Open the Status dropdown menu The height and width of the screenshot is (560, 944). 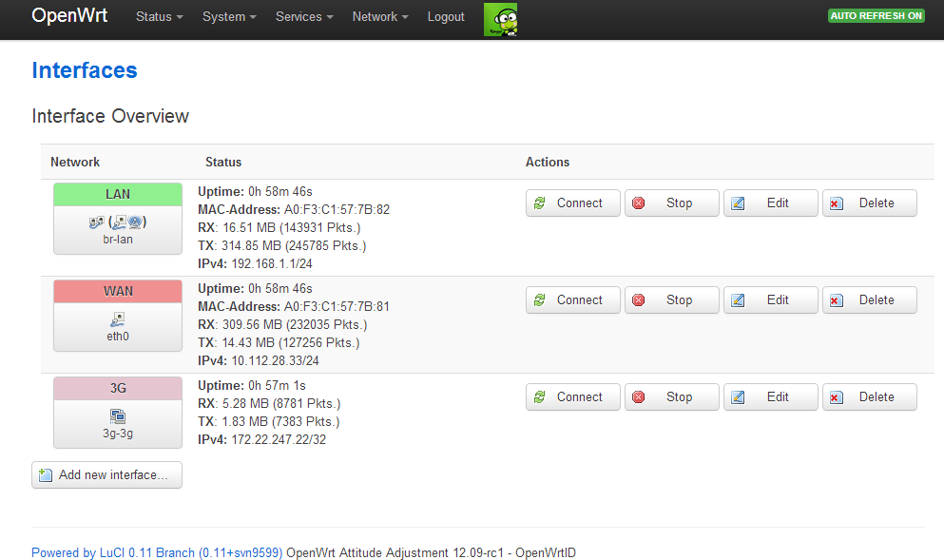[159, 17]
